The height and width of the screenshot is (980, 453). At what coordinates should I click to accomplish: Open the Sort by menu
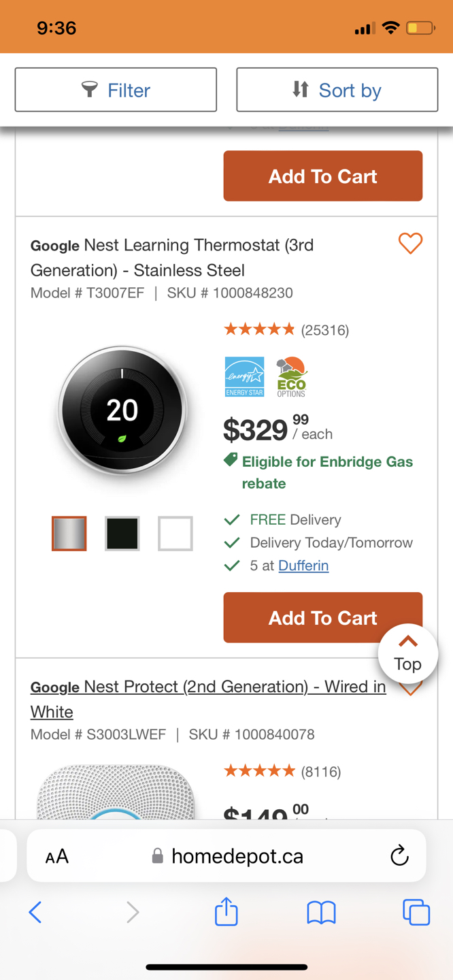pyautogui.click(x=337, y=90)
